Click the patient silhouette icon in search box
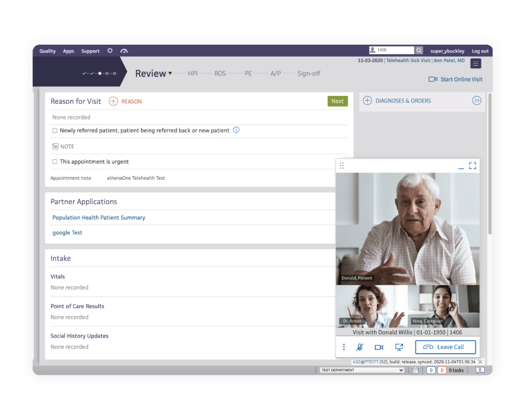The height and width of the screenshot is (420, 526). coord(372,50)
